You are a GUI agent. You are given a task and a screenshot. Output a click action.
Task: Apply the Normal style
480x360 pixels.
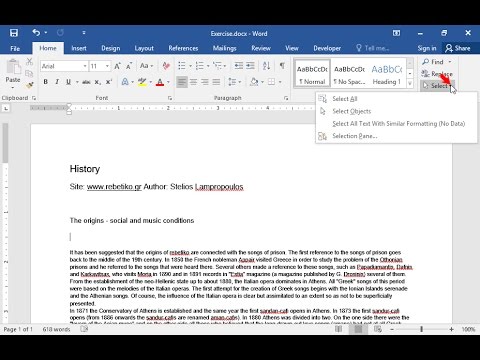tap(312, 74)
